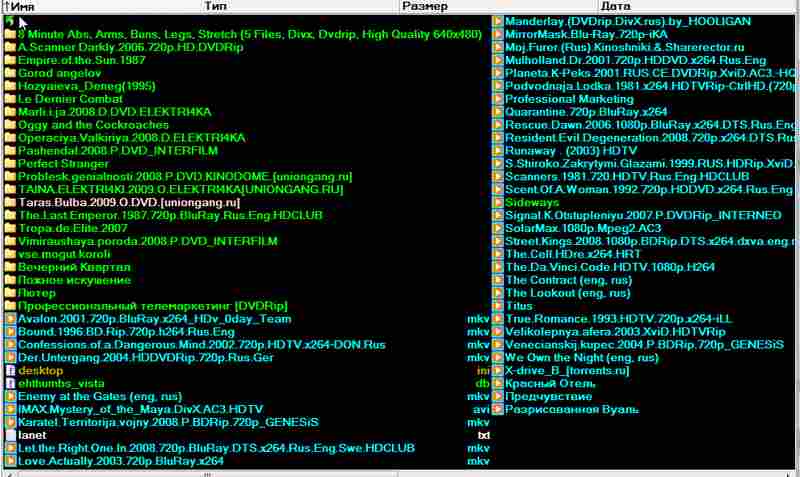Select Confessions.of.a.Dangerous.Mind.2002 file name

pos(202,345)
